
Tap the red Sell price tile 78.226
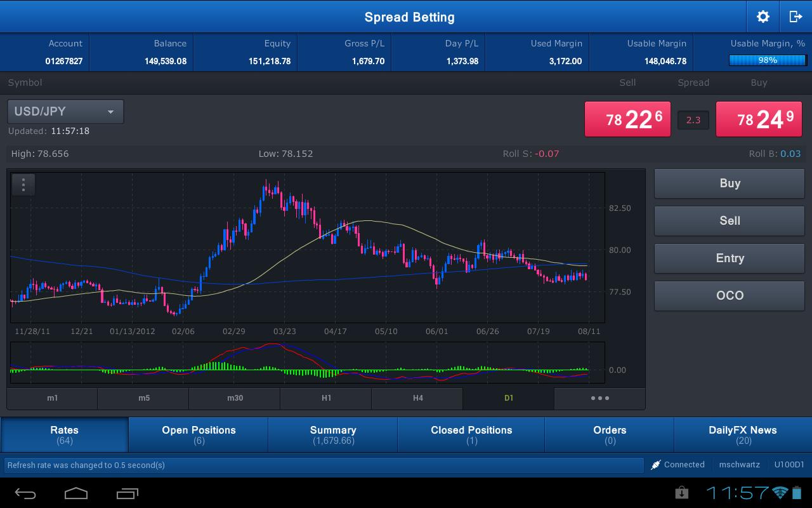pyautogui.click(x=627, y=119)
